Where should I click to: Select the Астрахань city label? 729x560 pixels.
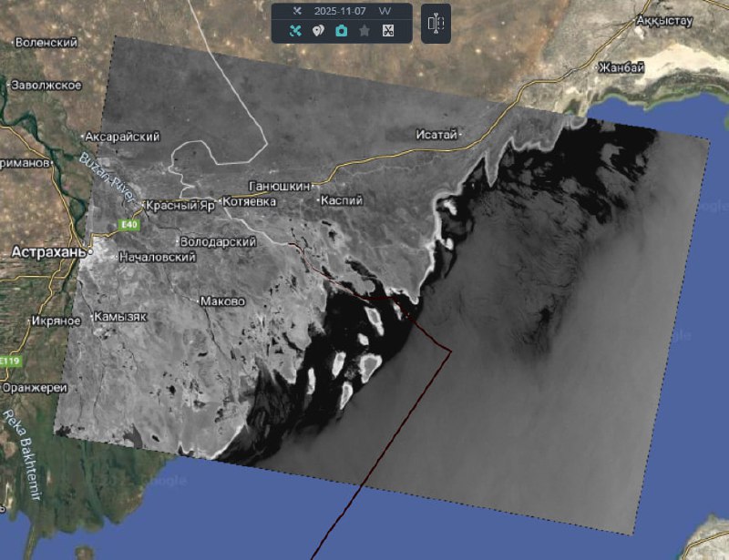[x=48, y=250]
